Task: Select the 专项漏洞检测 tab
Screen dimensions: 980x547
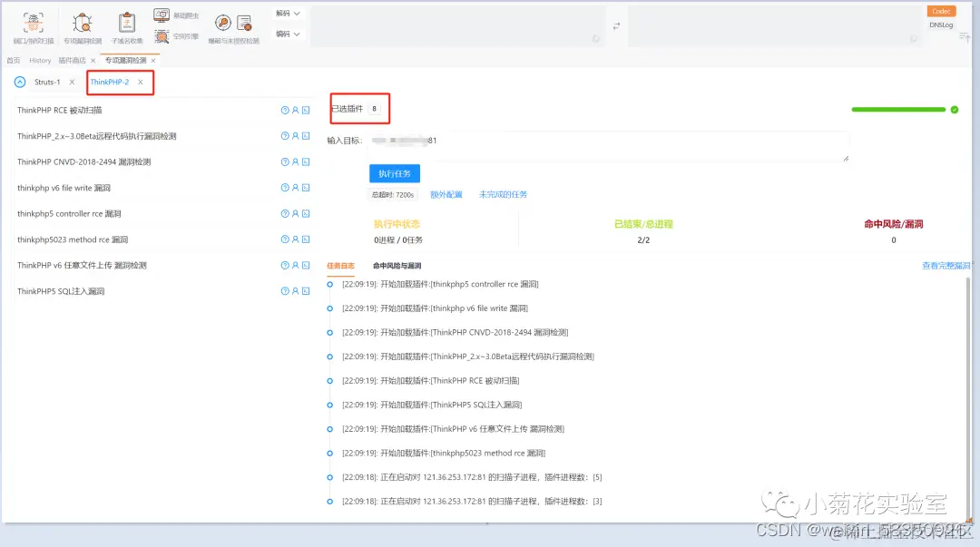Action: point(125,61)
